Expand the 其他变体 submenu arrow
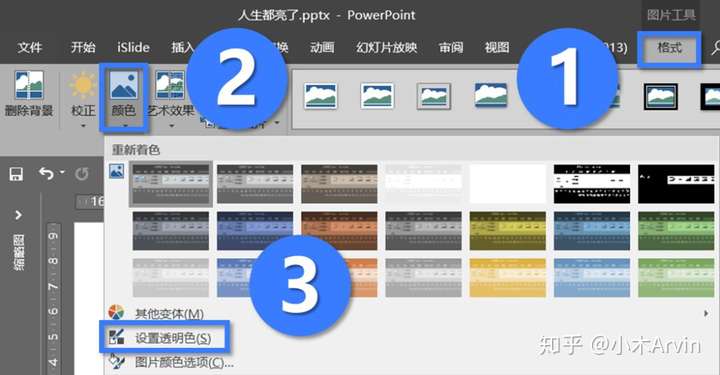Image resolution: width=720 pixels, height=375 pixels. tap(706, 313)
